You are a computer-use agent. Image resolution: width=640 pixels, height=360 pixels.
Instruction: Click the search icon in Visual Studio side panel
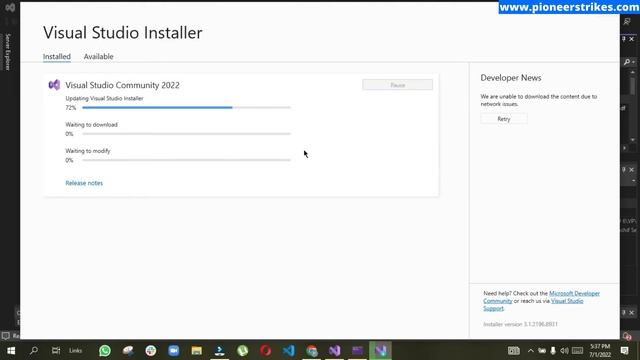(627, 62)
